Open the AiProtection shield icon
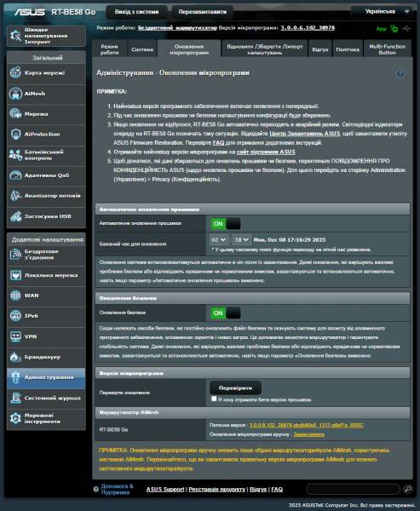This screenshot has width=420, height=511. [15, 134]
